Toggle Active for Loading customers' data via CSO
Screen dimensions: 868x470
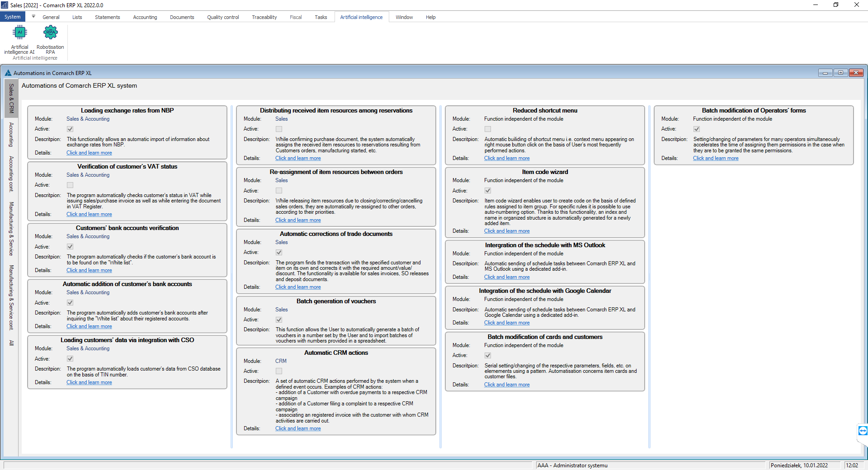coord(70,359)
